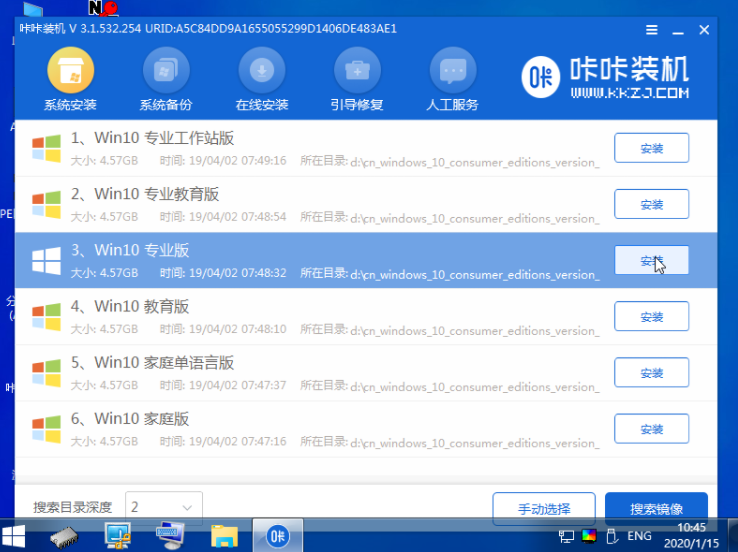Viewport: 738px width, 552px height.
Task: Install Win10 专业工作站版
Action: click(x=651, y=148)
